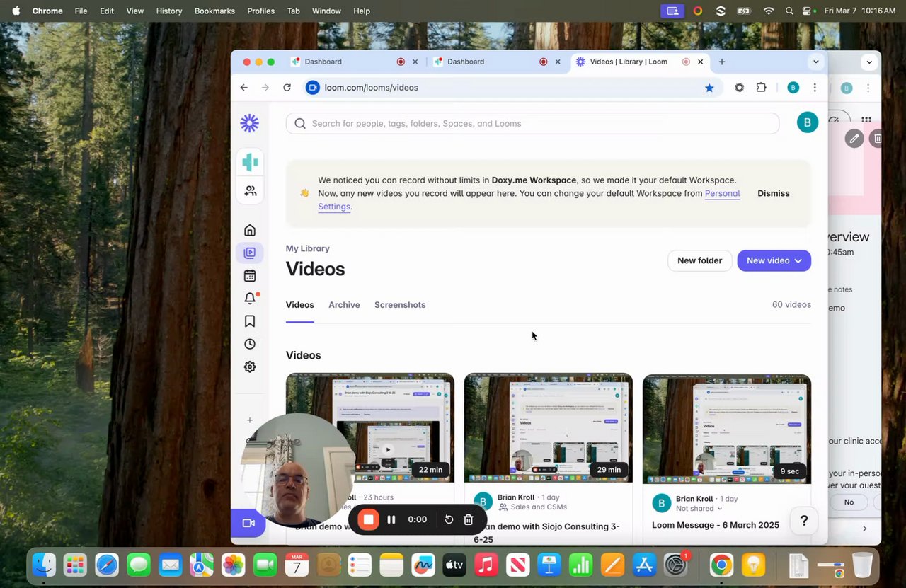Viewport: 906px width, 588px height.
Task: Open the History menu in menu bar
Action: pos(169,11)
